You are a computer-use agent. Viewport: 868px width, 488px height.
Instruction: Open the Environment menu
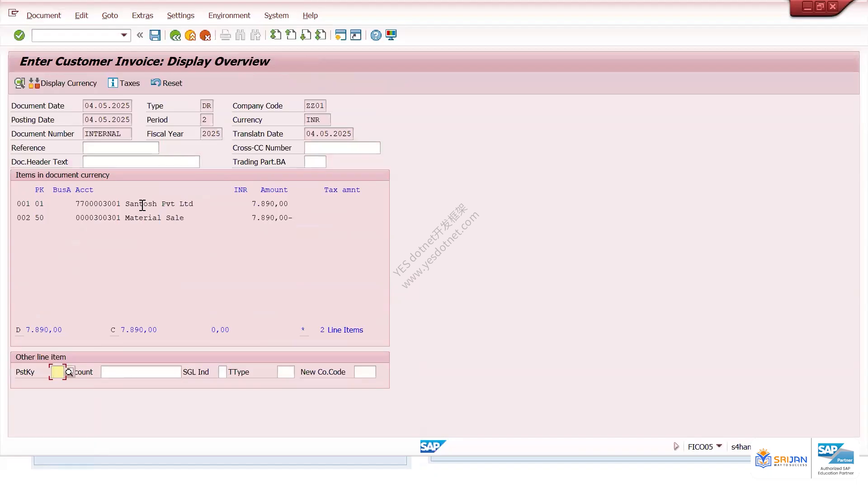[x=229, y=15]
